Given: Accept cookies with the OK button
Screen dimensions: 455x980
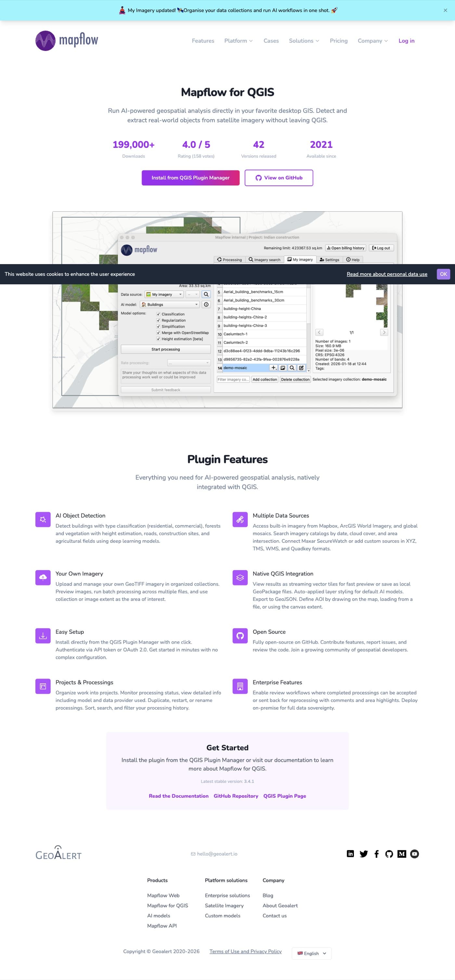Looking at the screenshot, I should [x=444, y=274].
